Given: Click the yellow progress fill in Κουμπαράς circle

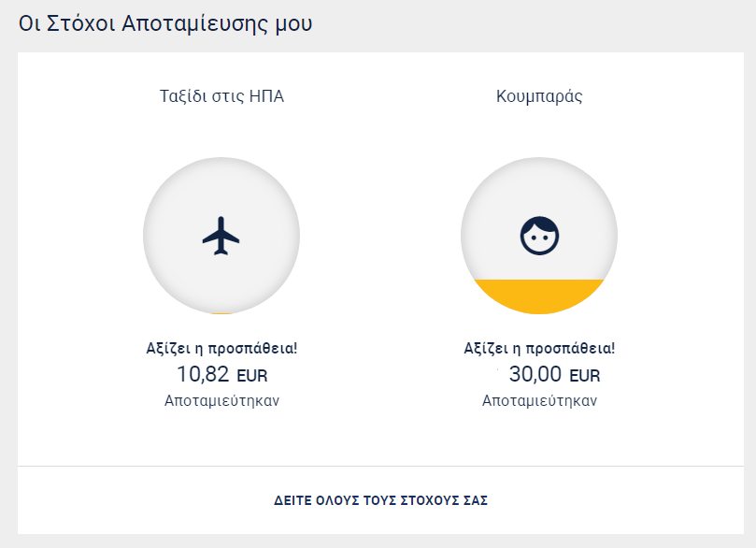Looking at the screenshot, I should [539, 296].
